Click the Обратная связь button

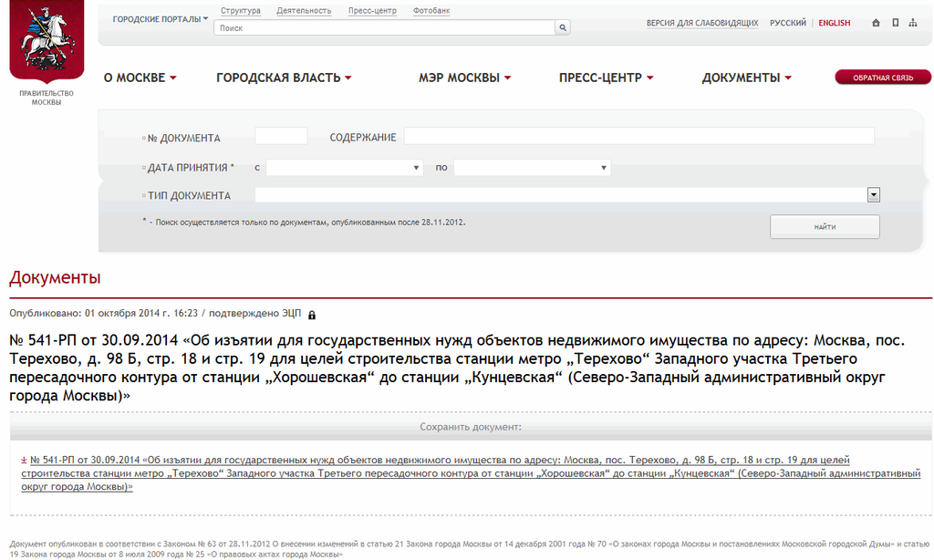(883, 78)
